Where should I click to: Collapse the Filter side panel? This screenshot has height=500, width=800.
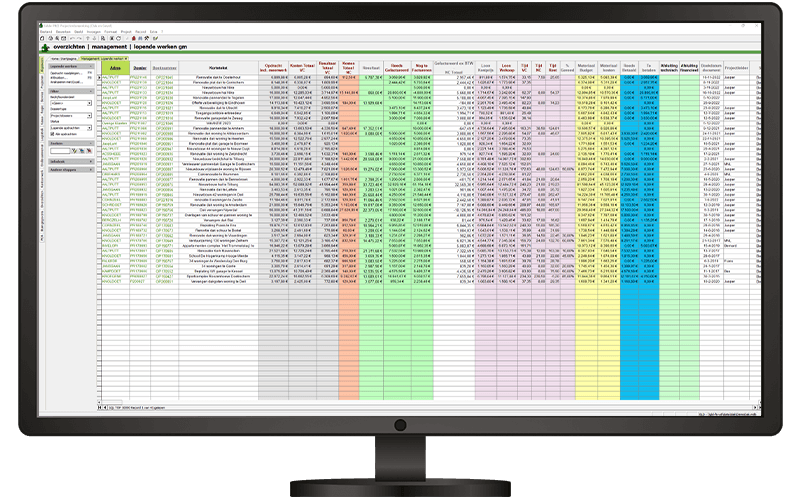coord(91,91)
